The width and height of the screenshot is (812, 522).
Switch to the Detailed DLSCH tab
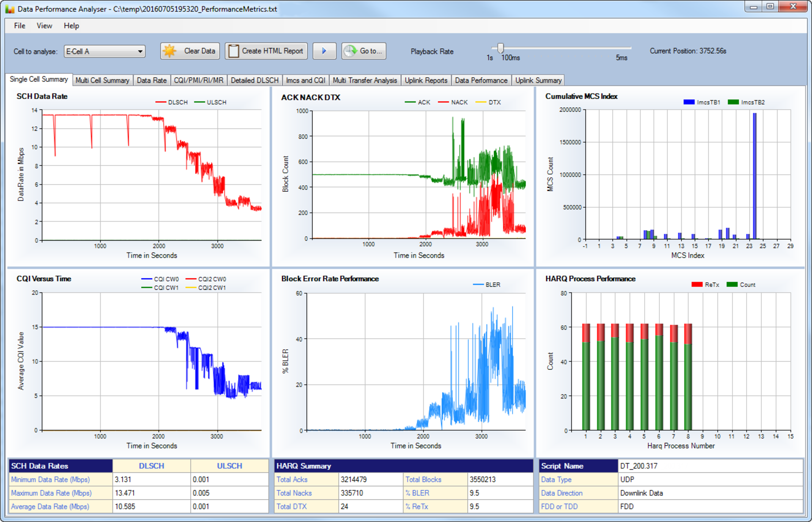[x=254, y=80]
